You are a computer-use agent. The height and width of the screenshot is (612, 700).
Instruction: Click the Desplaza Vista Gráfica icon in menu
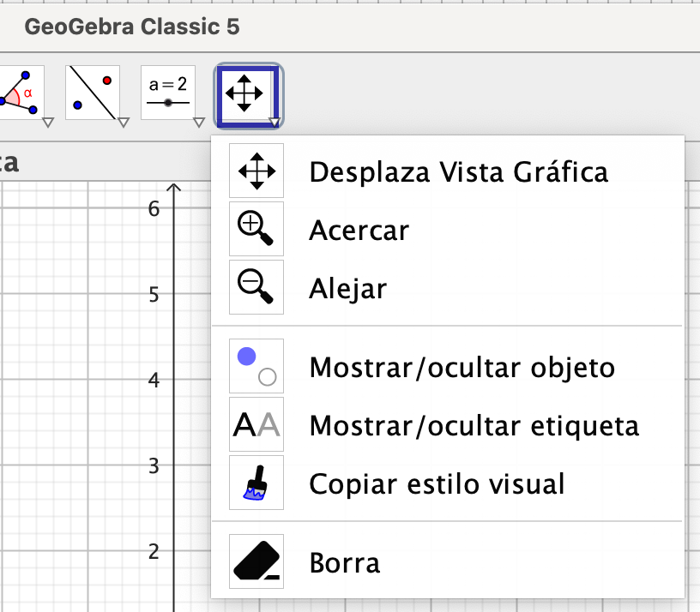coord(256,171)
